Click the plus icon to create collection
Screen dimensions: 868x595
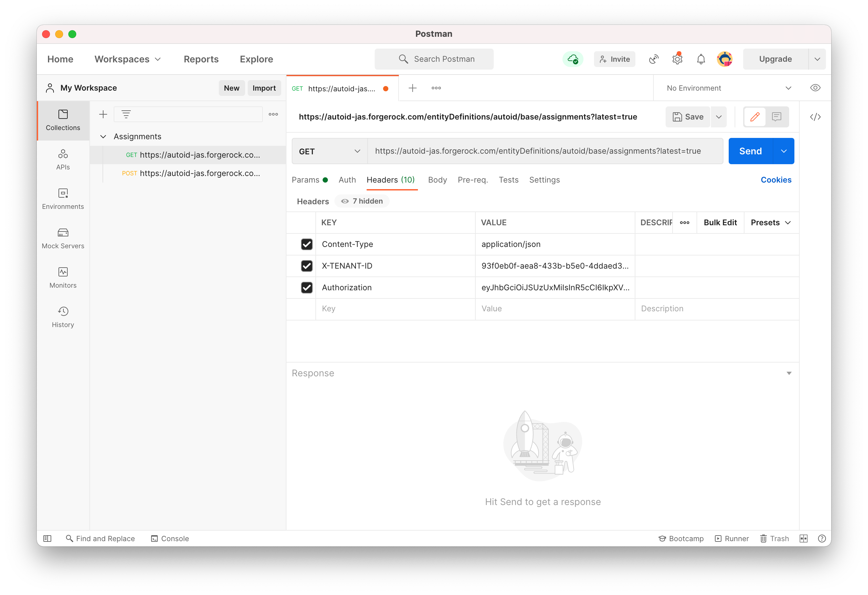coord(103,114)
